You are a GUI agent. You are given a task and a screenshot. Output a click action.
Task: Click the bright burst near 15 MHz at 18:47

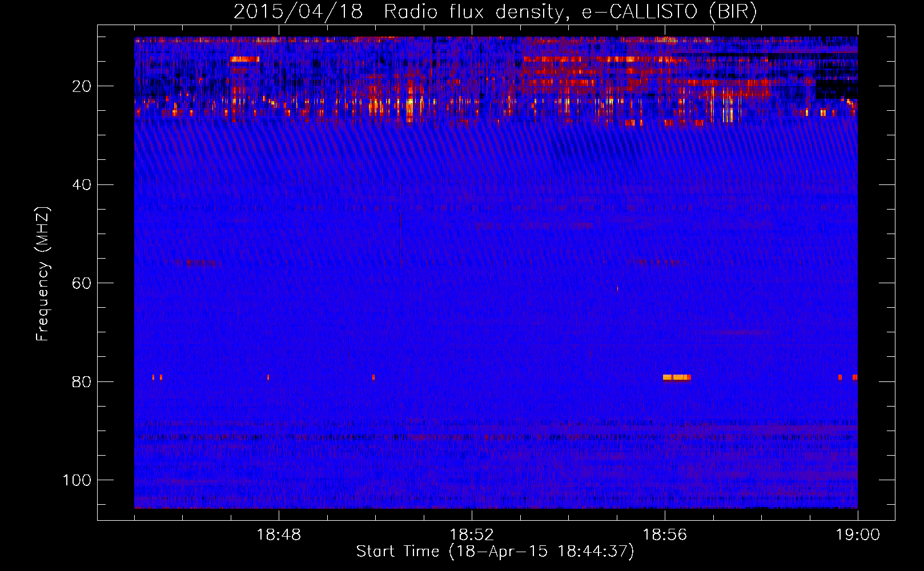click(245, 59)
